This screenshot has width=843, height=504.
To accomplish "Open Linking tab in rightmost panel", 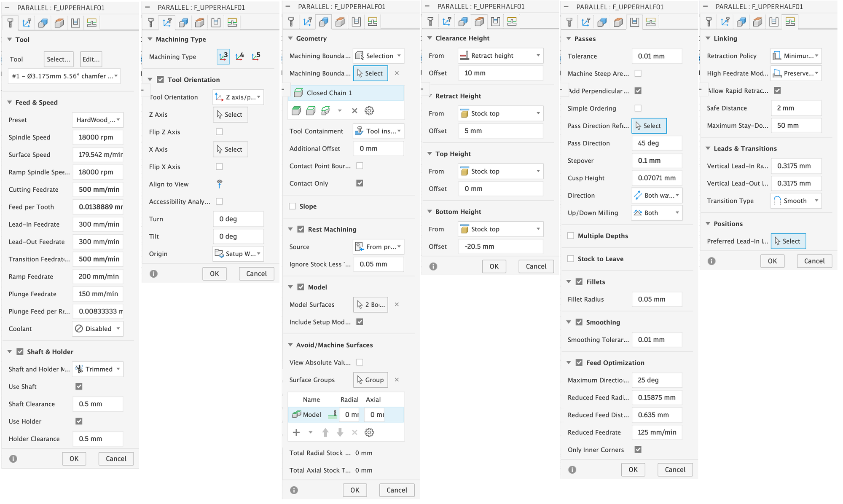I will point(790,22).
